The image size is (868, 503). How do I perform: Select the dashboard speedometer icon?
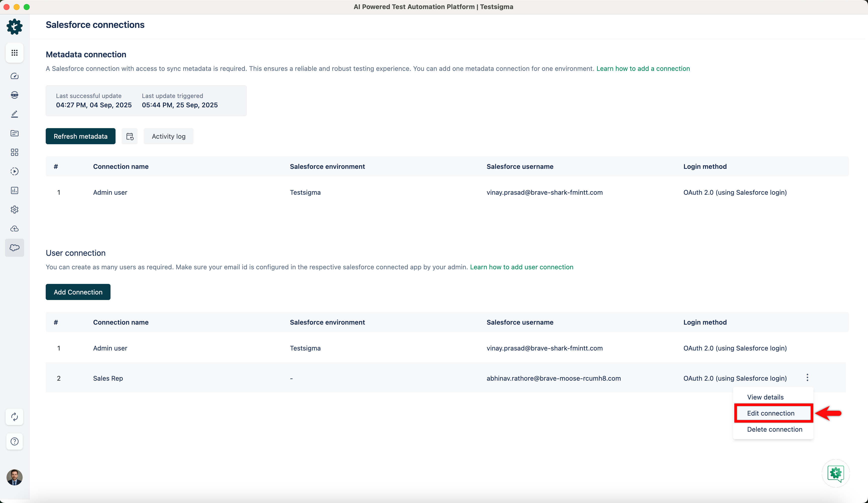tap(15, 76)
